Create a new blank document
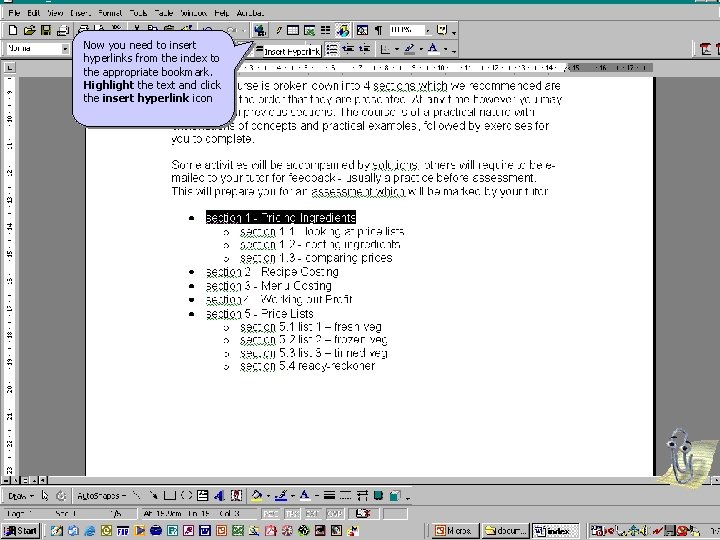The width and height of the screenshot is (720, 540). click(x=13, y=30)
